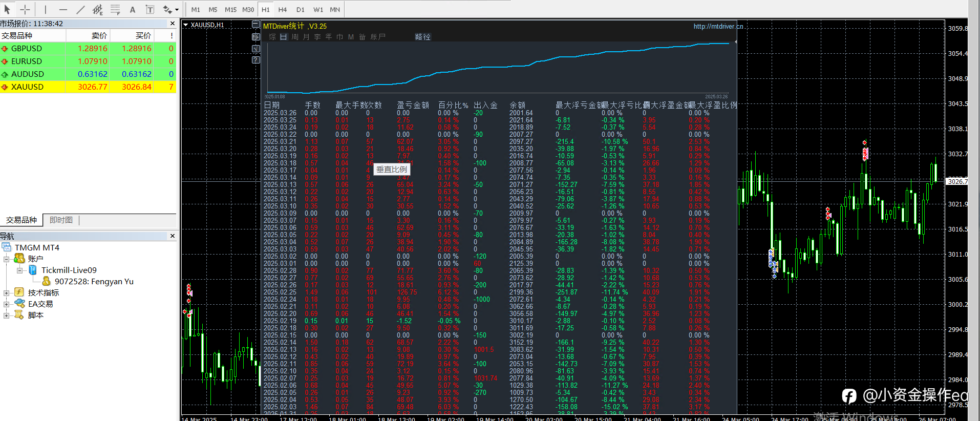This screenshot has width=980, height=421.
Task: Click GBPUSD down-arrow icon
Action: tap(5, 49)
